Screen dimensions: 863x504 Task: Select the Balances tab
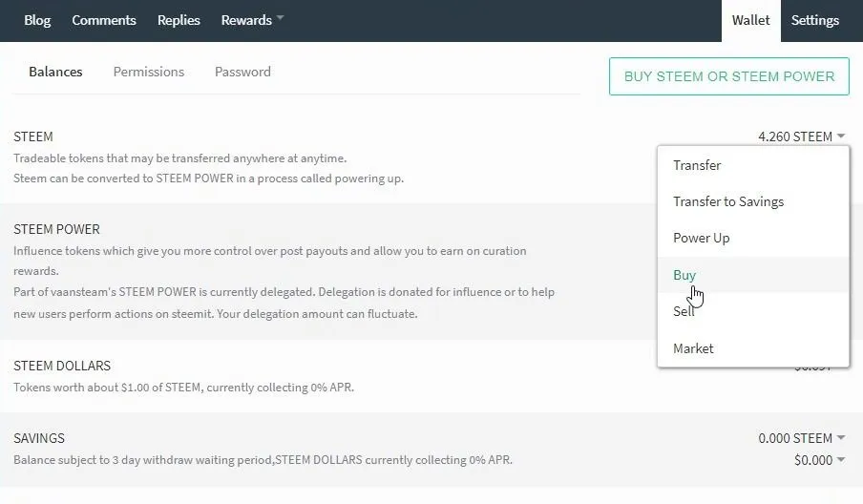point(55,72)
